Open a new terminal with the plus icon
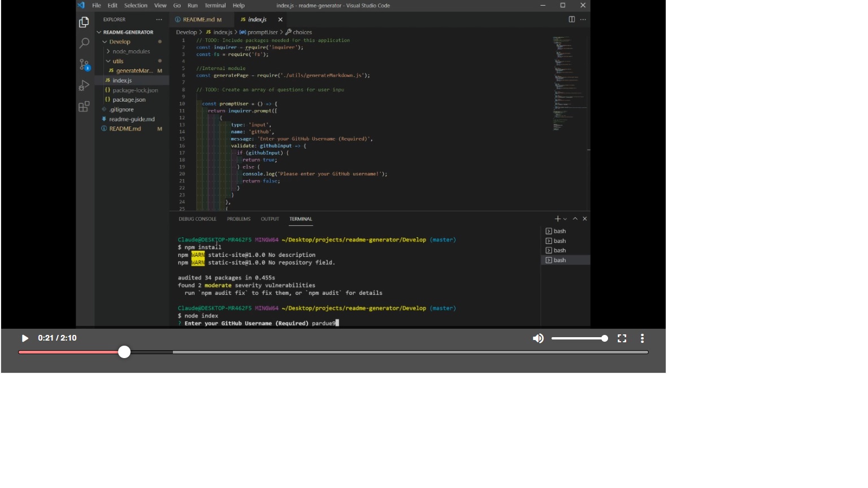This screenshot has height=488, width=868. click(557, 219)
